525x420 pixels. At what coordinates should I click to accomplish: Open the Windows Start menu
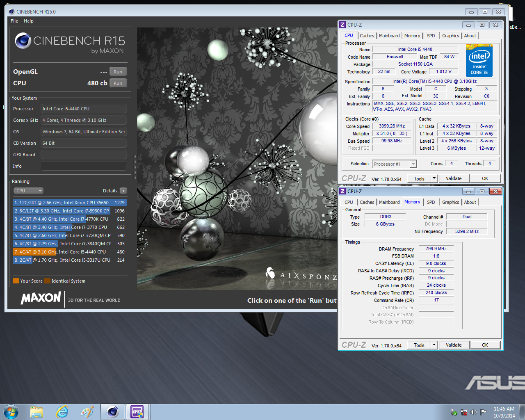click(x=11, y=412)
